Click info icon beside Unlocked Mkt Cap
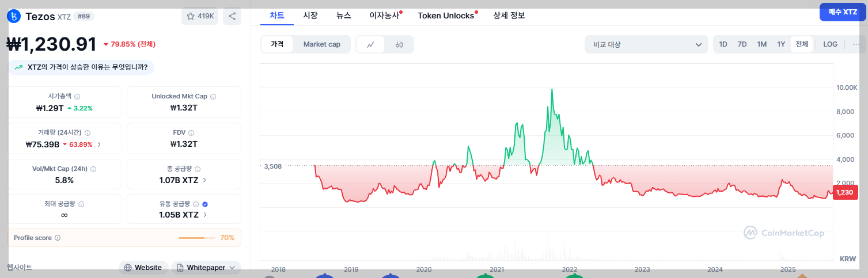Viewport: 868px width, 278px height. (x=213, y=97)
